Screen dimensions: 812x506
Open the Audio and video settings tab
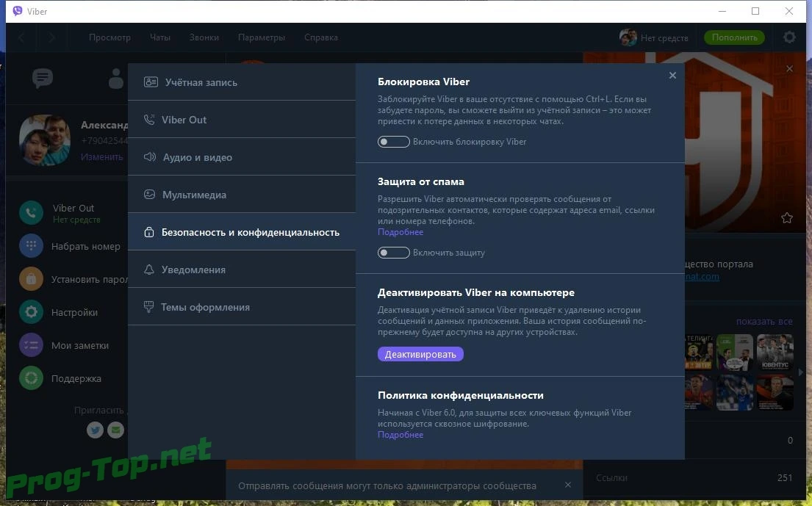pos(241,156)
